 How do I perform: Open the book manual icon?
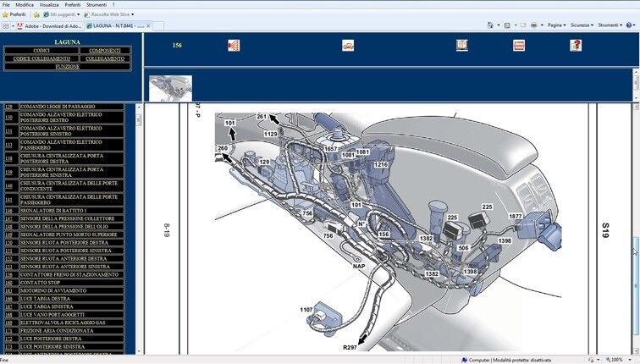(x=461, y=45)
